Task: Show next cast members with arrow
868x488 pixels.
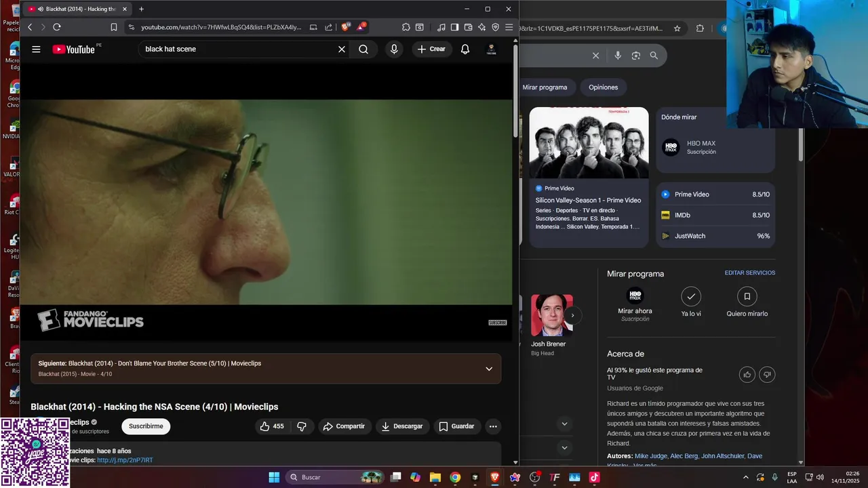Action: pyautogui.click(x=573, y=315)
